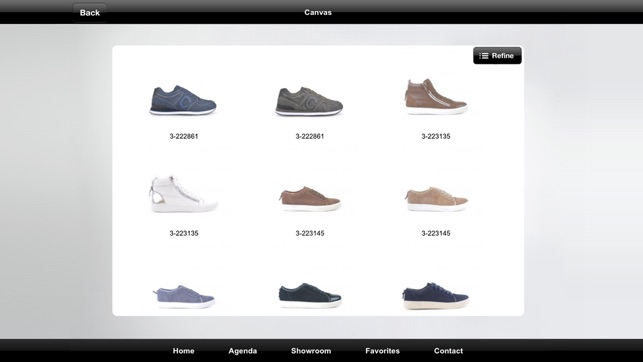Select the blue 3-222861 runner sneaker
The image size is (643, 362).
183,100
